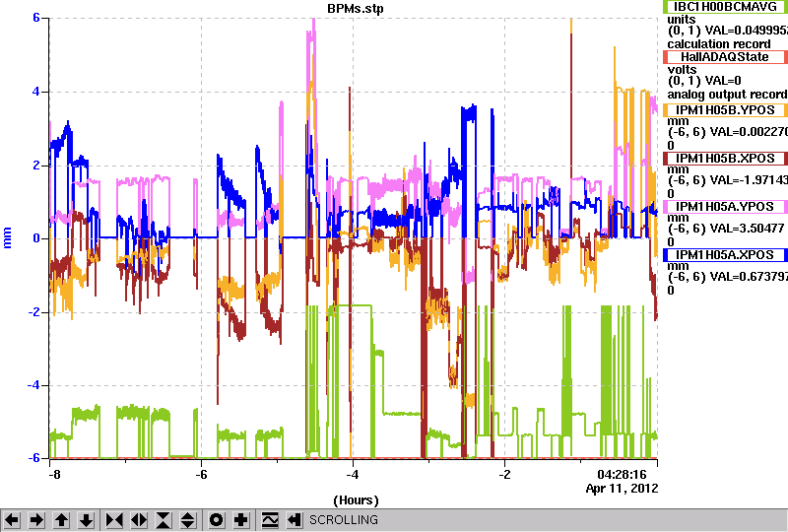Zoom out vertically with the up-down triangles icon
788x532 pixels.
[188, 520]
